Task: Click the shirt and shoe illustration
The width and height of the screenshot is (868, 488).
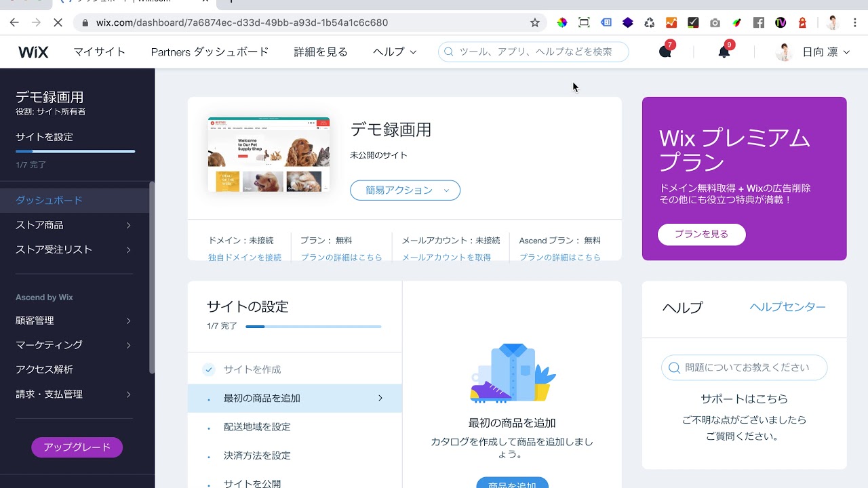Action: pyautogui.click(x=513, y=373)
